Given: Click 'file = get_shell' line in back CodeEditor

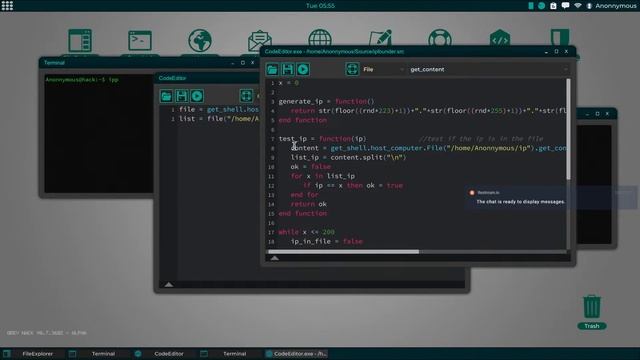Looking at the screenshot, I should (218, 109).
